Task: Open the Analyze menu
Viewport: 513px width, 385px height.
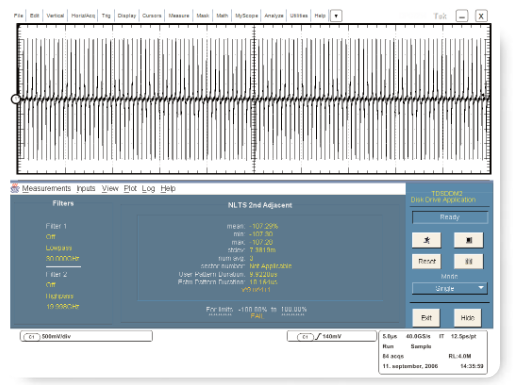Action: (x=274, y=16)
